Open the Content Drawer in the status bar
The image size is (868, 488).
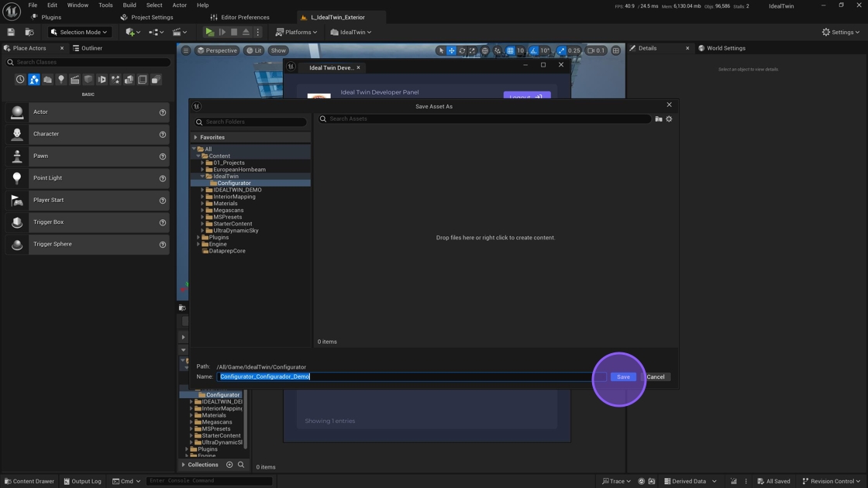click(29, 481)
